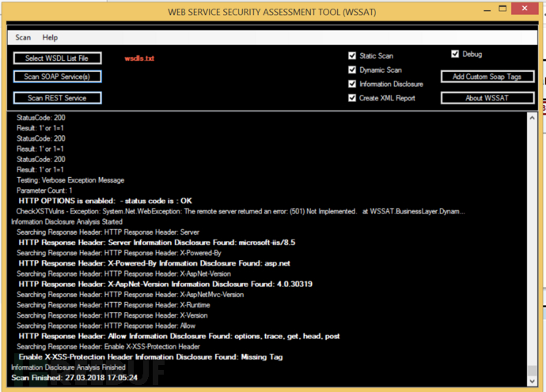Disable the Information Disclosure option
Image resolution: width=546 pixels, height=392 pixels.
pos(352,84)
